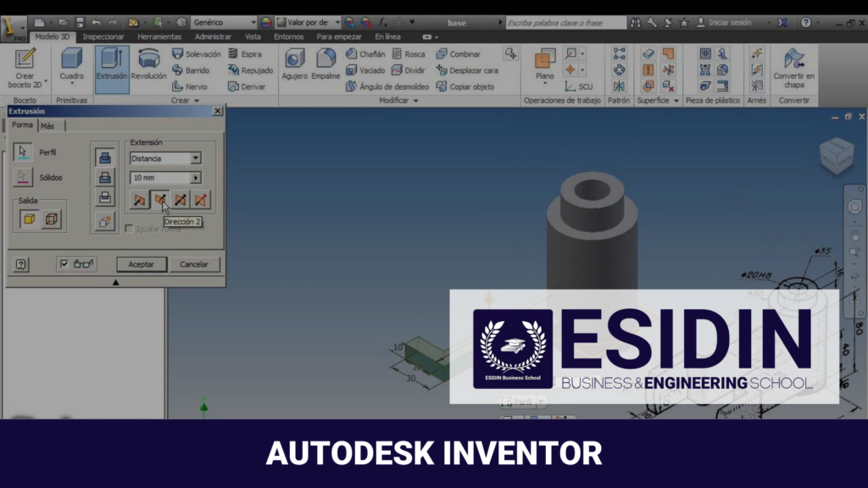Click Cancelar to dismiss the dialog

point(194,263)
